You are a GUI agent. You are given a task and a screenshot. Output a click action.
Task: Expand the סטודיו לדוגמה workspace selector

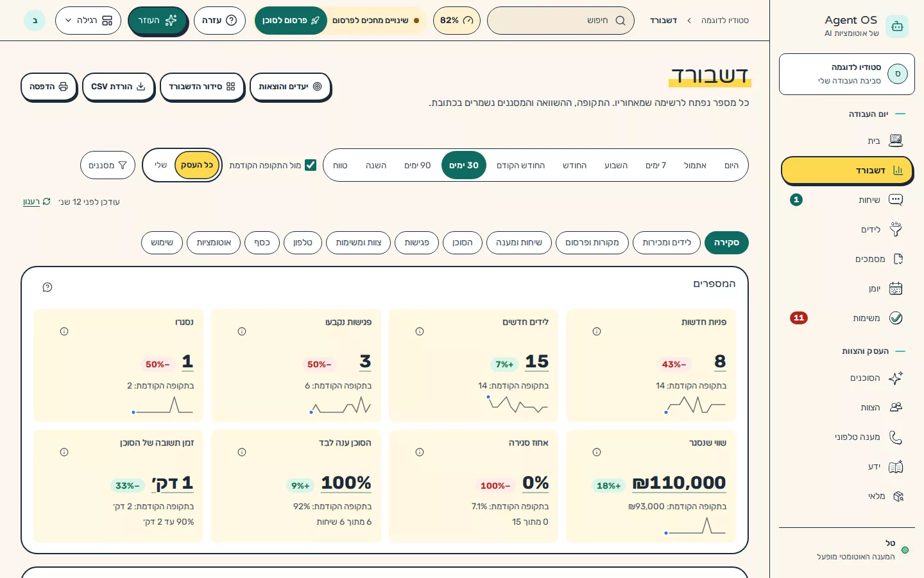847,74
